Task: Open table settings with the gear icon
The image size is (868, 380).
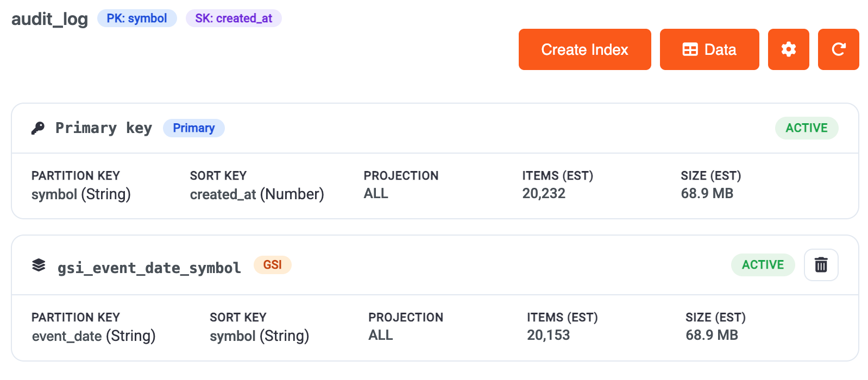Action: pyautogui.click(x=788, y=49)
